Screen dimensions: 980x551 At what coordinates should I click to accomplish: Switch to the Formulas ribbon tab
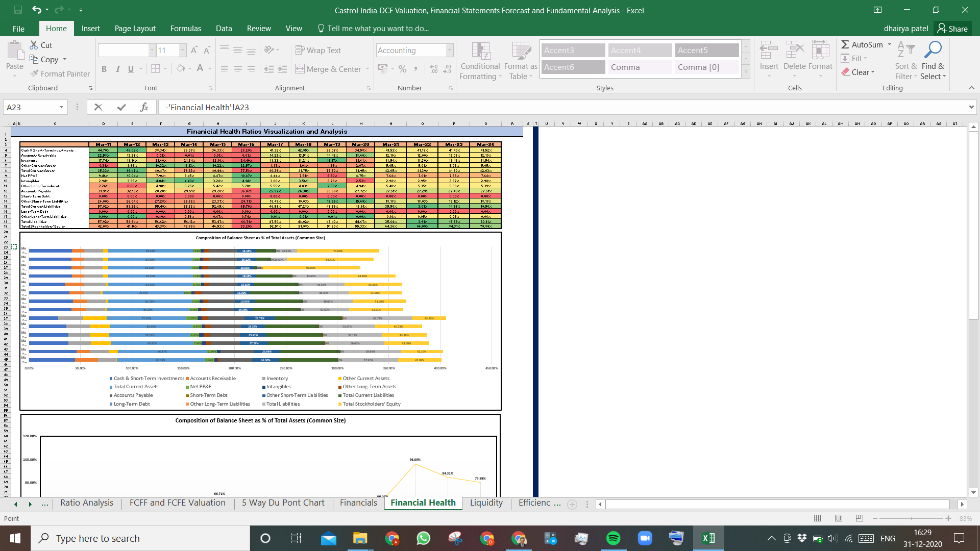click(186, 29)
